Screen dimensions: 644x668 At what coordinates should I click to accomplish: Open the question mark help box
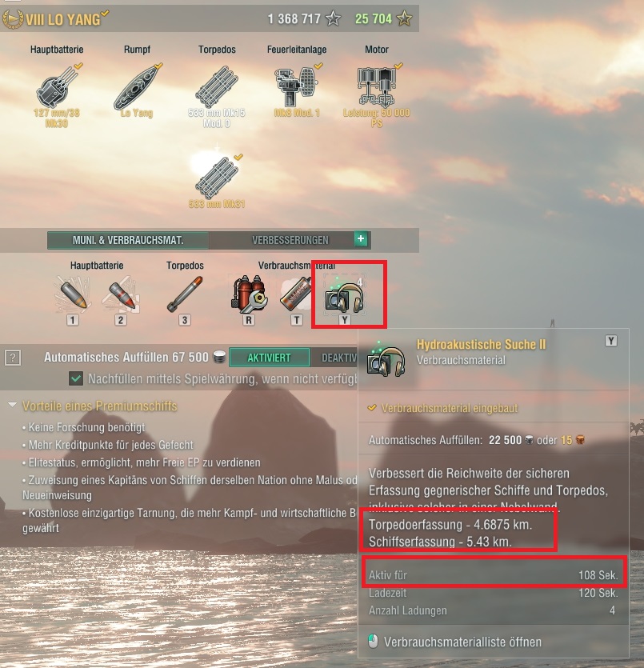13,358
